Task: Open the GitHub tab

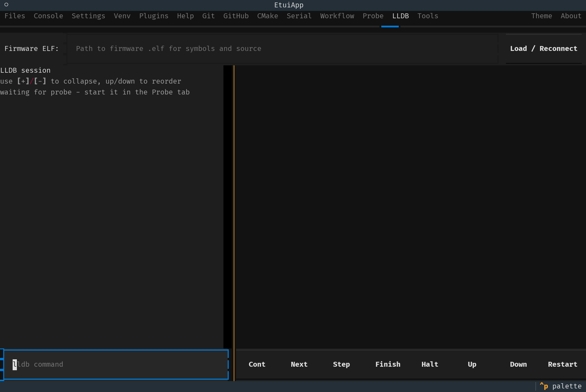Action: 236,16
